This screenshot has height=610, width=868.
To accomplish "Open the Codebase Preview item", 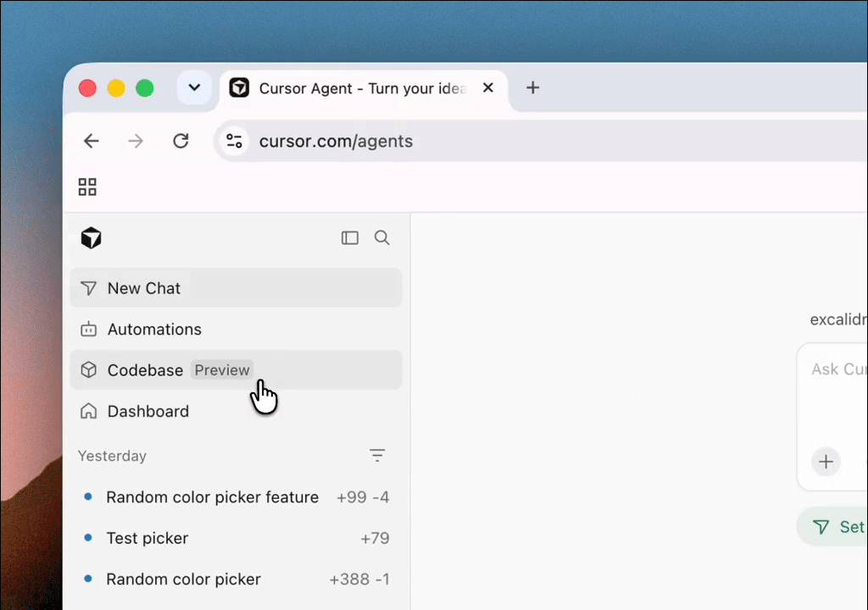I will 236,369.
